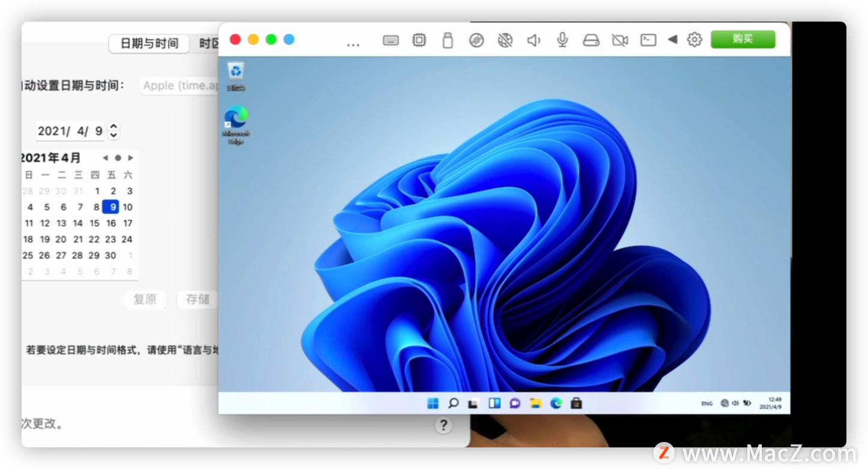This screenshot has height=469, width=868.
Task: Select day 16 on the April calendar
Action: 110,223
